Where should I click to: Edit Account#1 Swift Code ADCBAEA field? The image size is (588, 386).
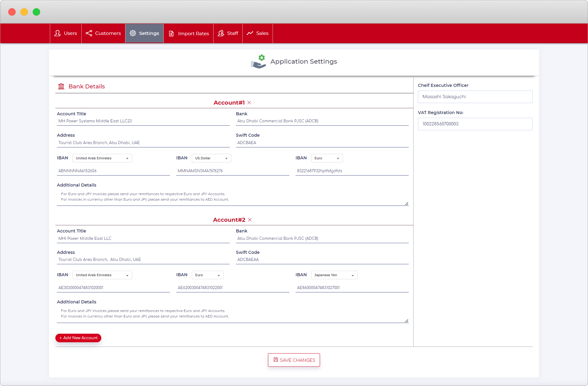point(322,143)
